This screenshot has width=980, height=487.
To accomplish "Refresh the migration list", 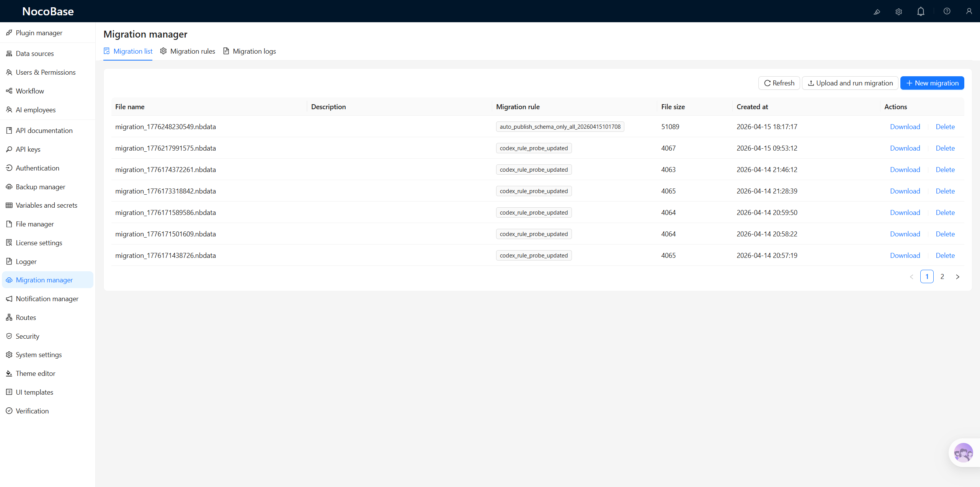I will point(779,83).
